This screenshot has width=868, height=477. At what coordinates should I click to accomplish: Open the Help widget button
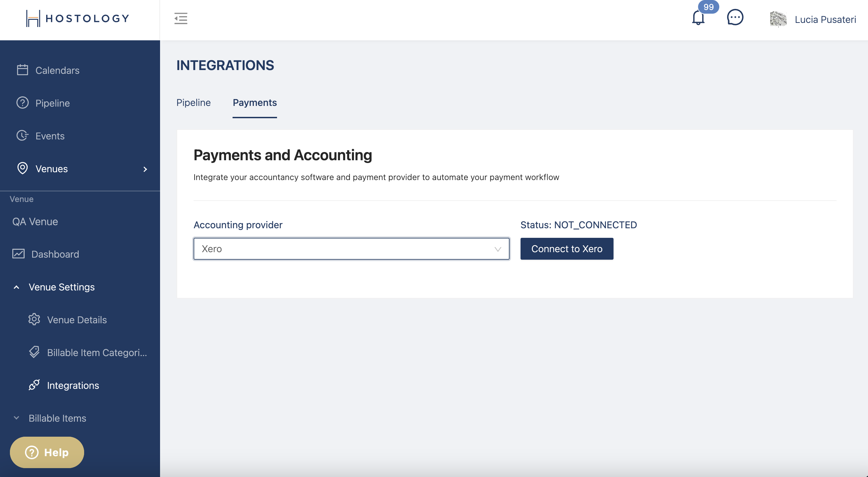pos(47,452)
